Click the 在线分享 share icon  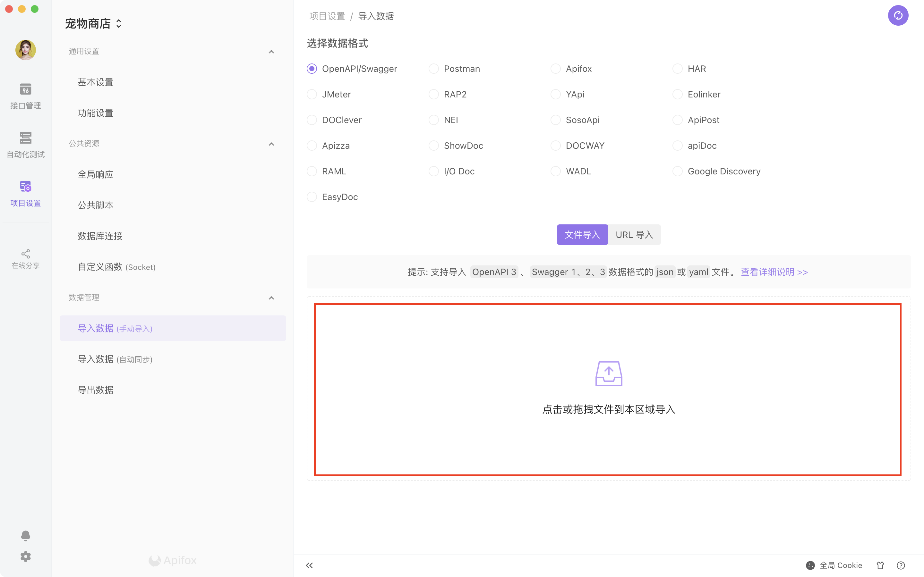pos(26,259)
